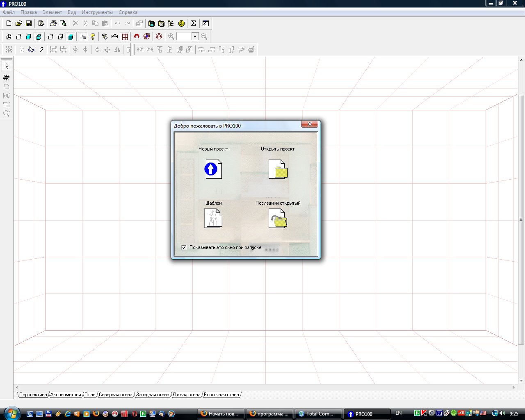This screenshot has height=420, width=525.
Task: Open the Справка menu
Action: pyautogui.click(x=128, y=12)
